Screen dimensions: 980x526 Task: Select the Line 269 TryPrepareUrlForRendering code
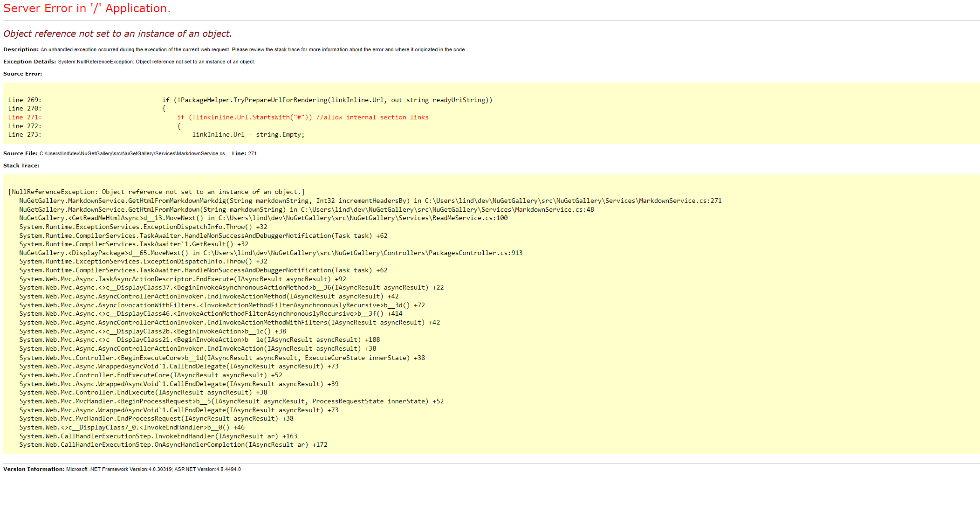[326, 99]
